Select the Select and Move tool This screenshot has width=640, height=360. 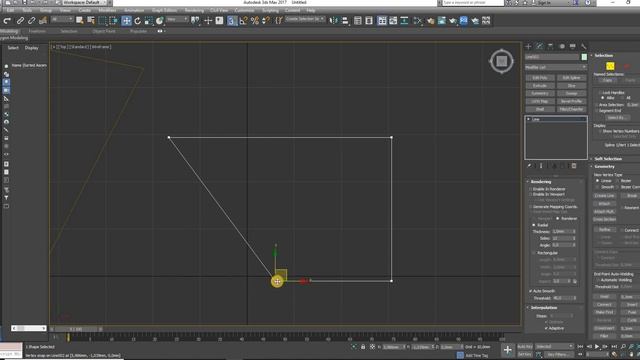click(x=127, y=20)
